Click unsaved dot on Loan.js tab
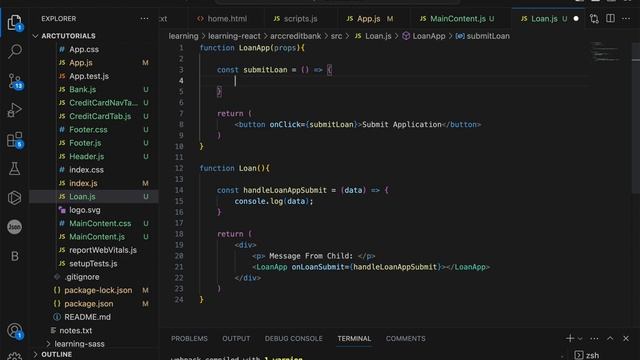 (x=576, y=19)
